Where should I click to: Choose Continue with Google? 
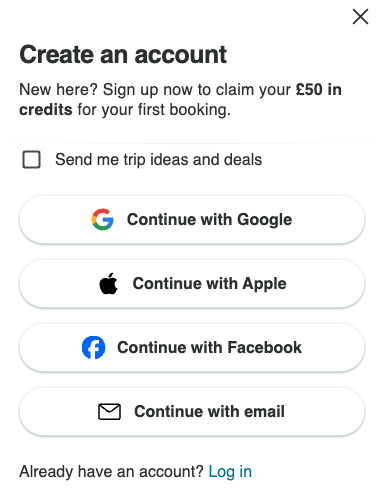[192, 220]
